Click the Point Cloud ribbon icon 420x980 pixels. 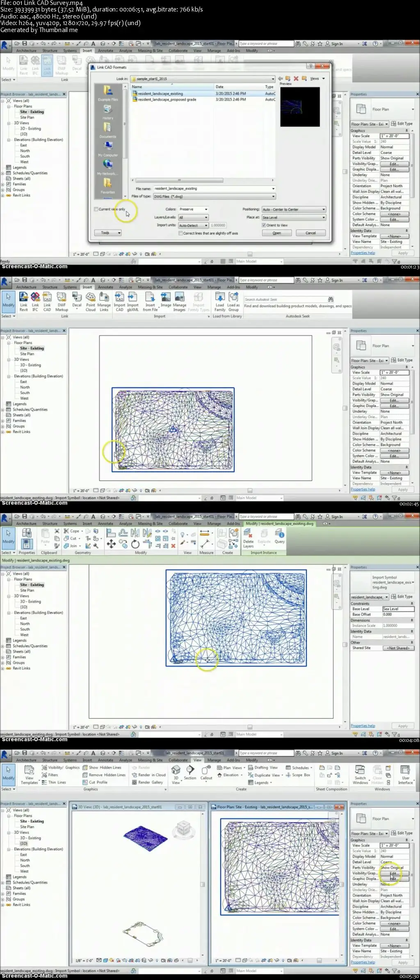(90, 301)
